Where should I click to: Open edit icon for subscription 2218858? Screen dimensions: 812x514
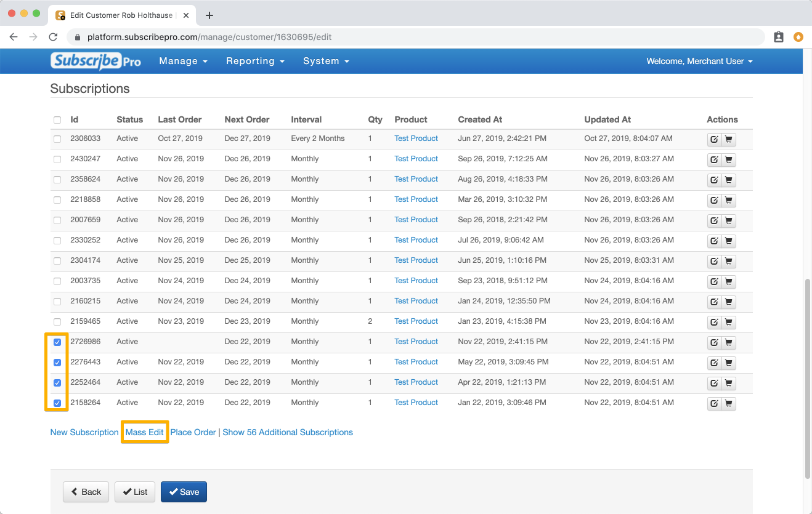pyautogui.click(x=714, y=201)
